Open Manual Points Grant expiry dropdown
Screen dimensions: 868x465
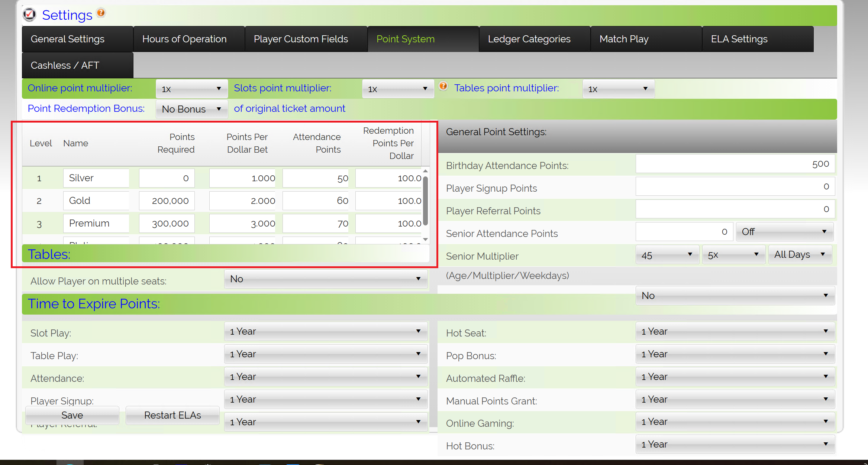[735, 399]
